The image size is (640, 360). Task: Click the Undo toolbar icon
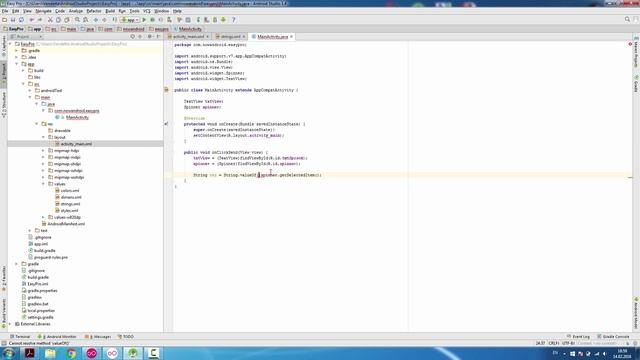(31, 20)
